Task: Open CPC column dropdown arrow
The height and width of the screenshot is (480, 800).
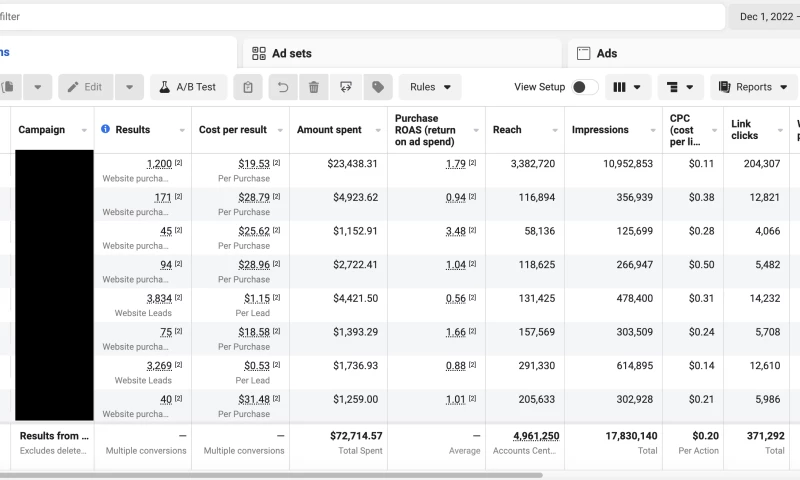Action: (714, 131)
